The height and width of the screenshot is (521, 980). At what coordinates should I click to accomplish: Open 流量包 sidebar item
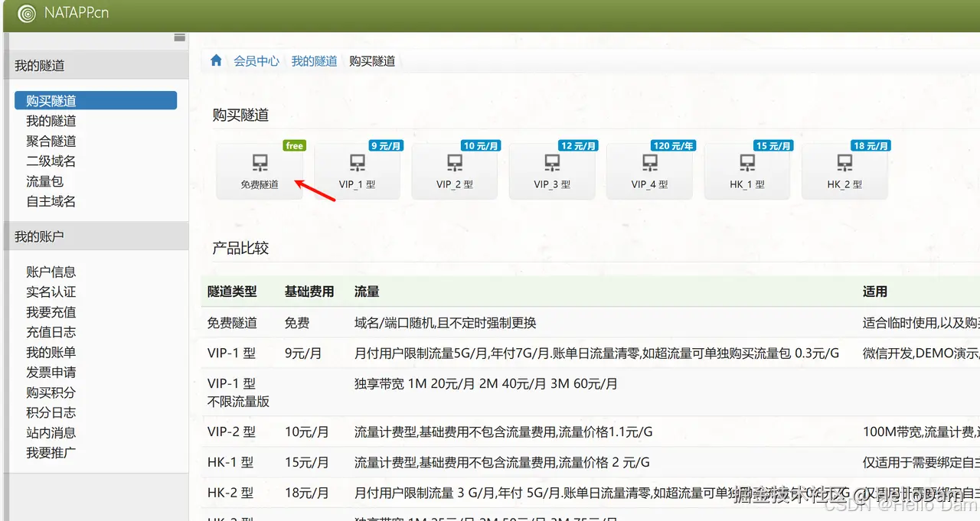[x=44, y=181]
